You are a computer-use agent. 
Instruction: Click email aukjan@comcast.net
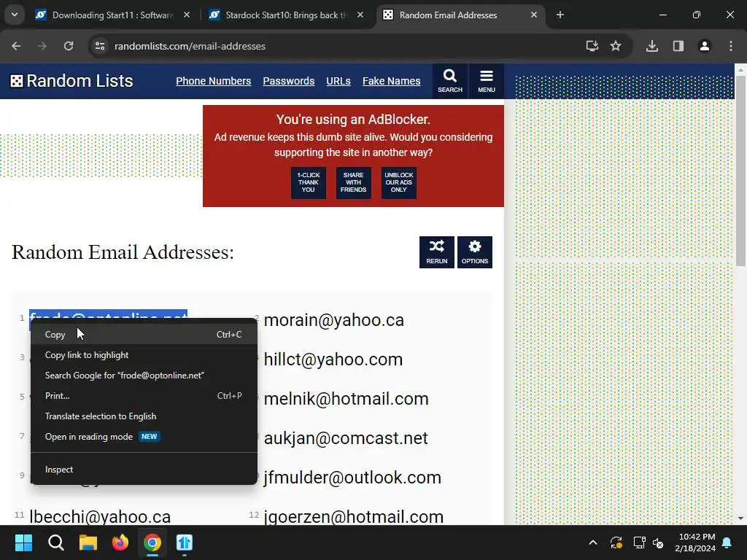point(346,438)
